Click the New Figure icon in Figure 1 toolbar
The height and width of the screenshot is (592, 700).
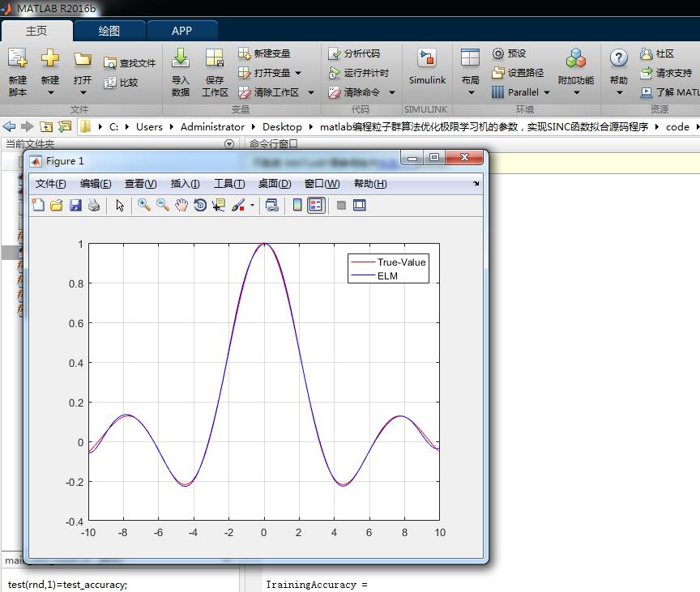tap(38, 205)
